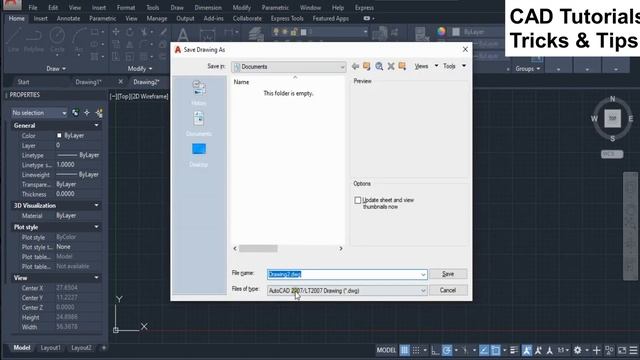640x360 pixels.
Task: Toggle annotation visibility in status bar
Action: (x=527, y=350)
